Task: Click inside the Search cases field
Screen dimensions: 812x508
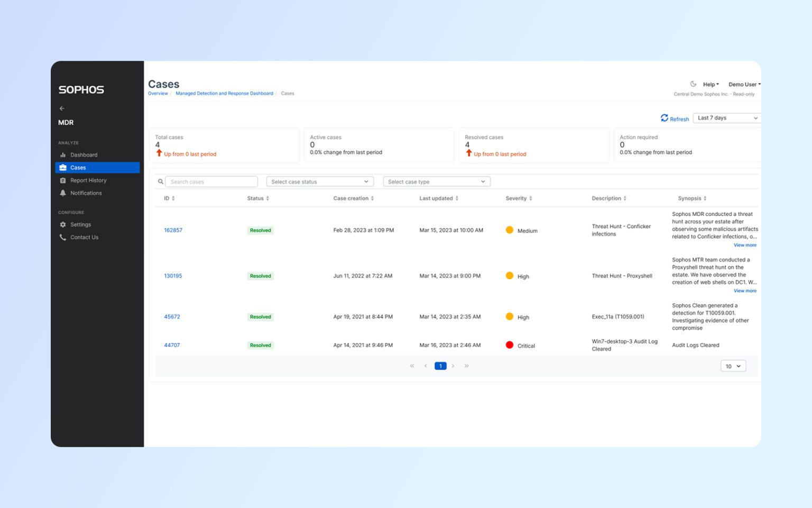Action: [x=211, y=181]
